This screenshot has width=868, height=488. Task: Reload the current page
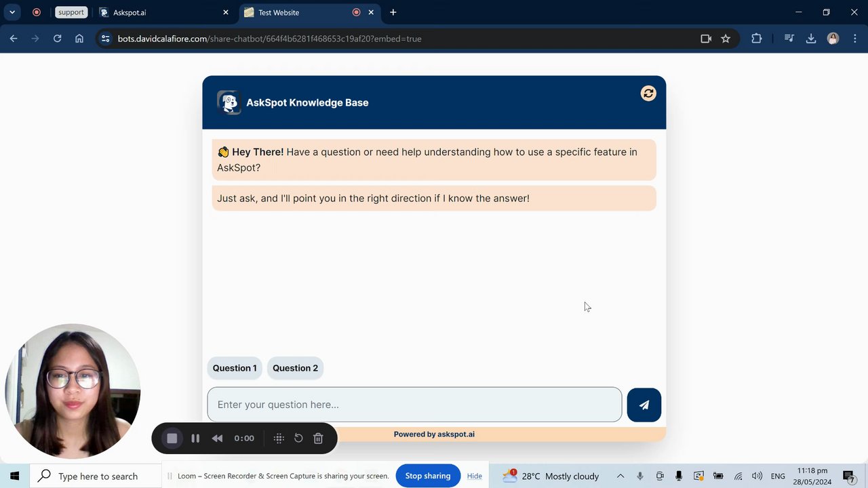tap(58, 39)
